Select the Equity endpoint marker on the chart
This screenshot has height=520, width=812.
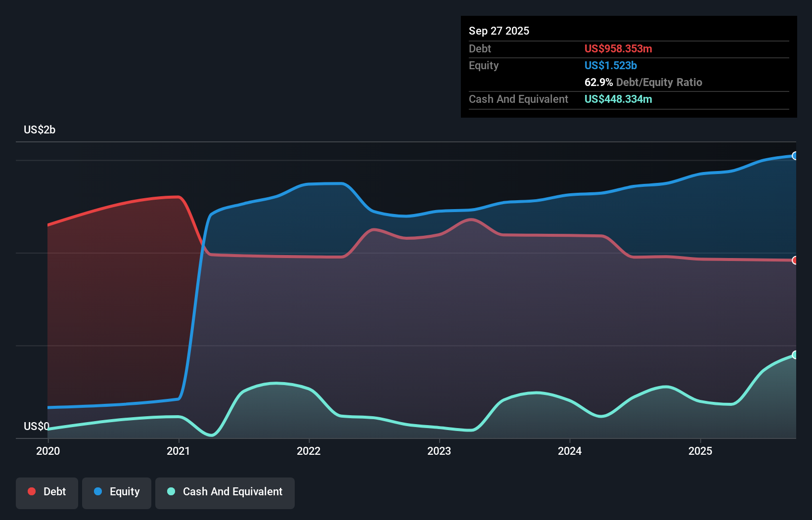[x=794, y=156]
